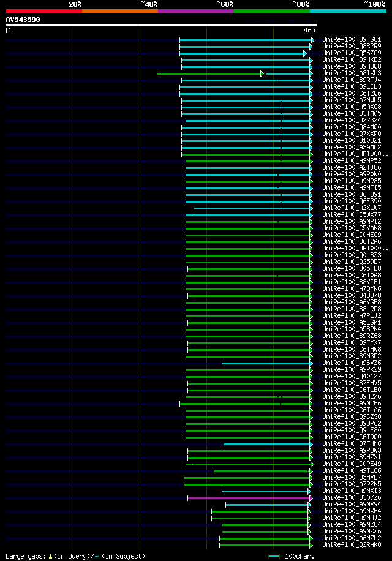Click the orange ~40% identity legend segment
The image size is (392, 561).
pos(120,11)
